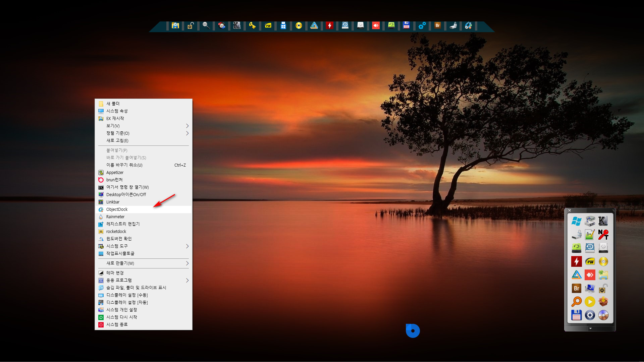The height and width of the screenshot is (362, 644).
Task: Select brun런처 menu entry
Action: tap(144, 180)
